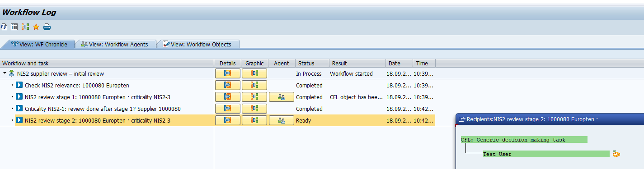The height and width of the screenshot is (169, 644).
Task: Click the Date column header
Action: pyautogui.click(x=399, y=63)
